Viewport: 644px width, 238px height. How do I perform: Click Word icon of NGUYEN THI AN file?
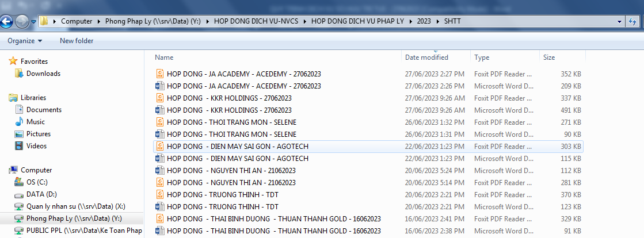pos(160,170)
